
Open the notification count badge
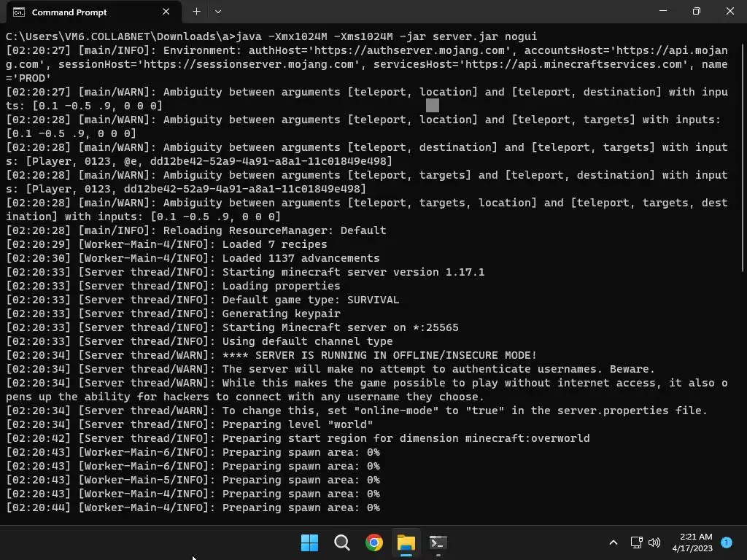click(x=727, y=542)
